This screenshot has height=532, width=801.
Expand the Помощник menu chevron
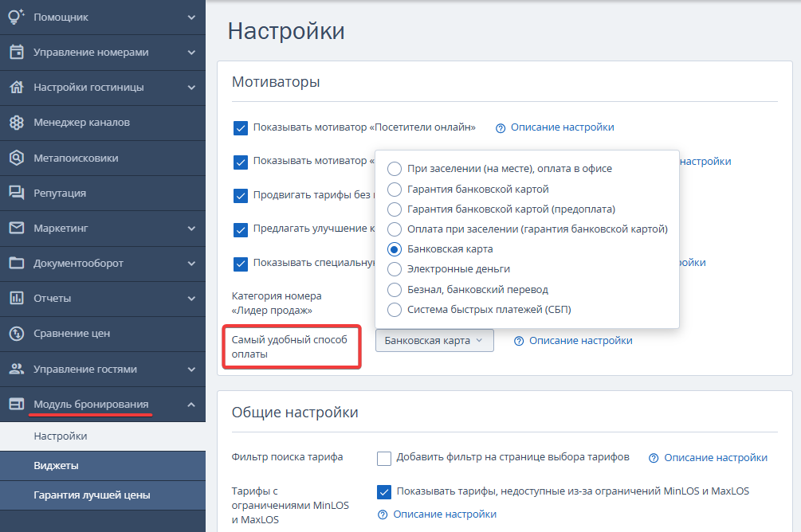pos(191,18)
